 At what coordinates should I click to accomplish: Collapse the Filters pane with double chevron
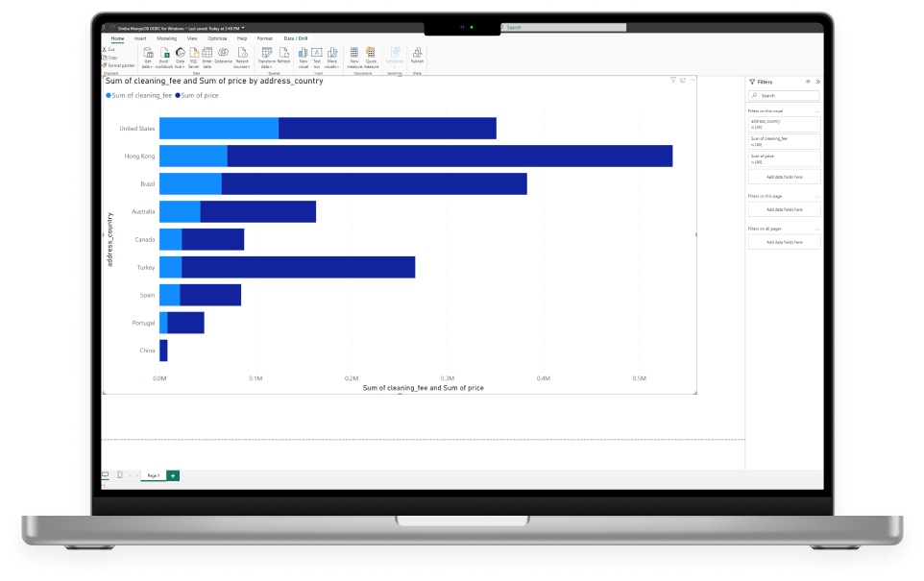point(817,82)
